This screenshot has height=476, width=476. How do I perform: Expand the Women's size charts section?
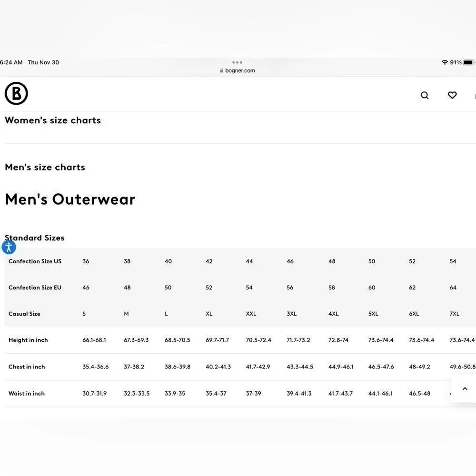pos(53,120)
